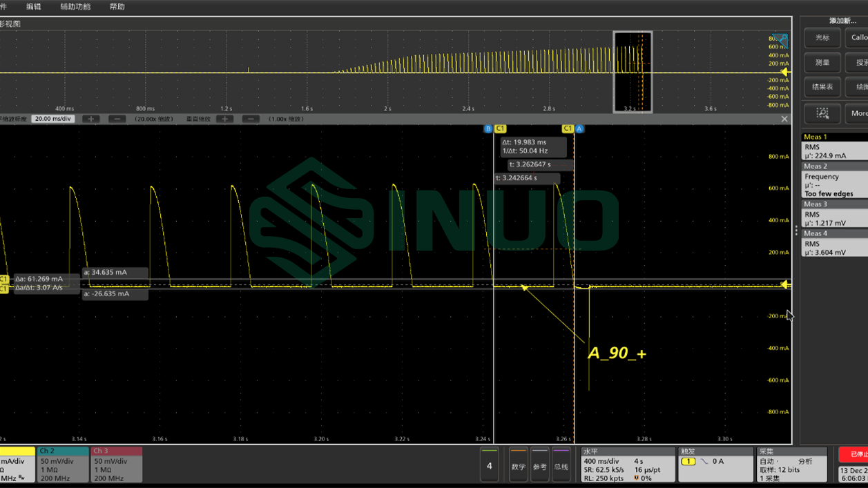Open the 帮助 menu
Screen dimensions: 868x488
point(117,7)
